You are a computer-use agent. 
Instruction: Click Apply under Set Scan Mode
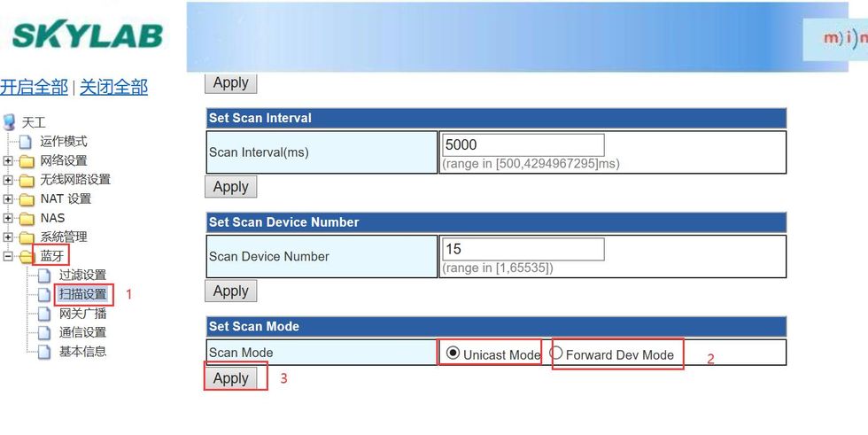[231, 378]
